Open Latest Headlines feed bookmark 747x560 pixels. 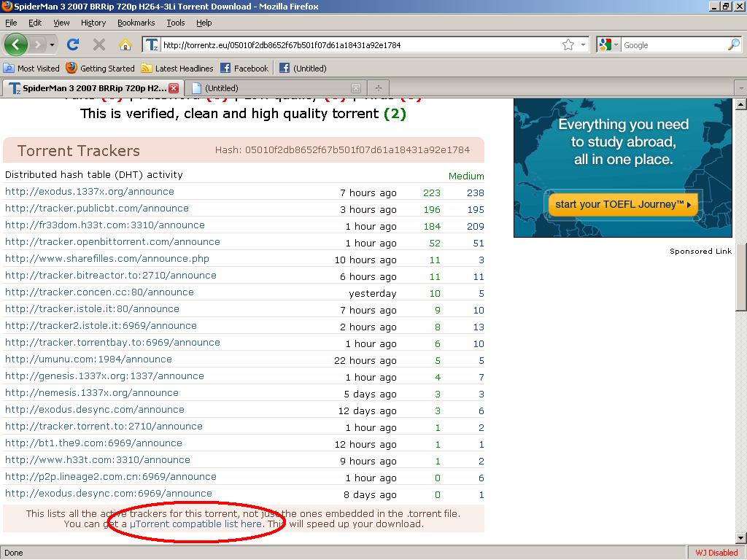(x=177, y=68)
